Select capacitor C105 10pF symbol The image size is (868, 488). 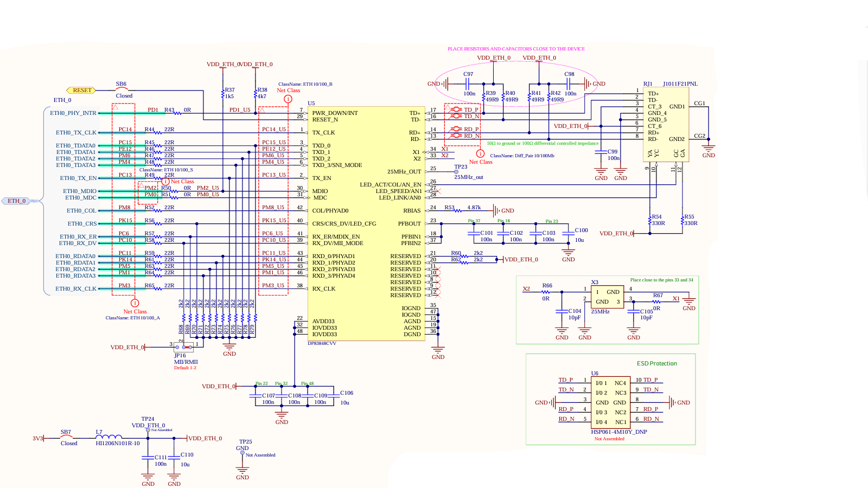[x=634, y=311]
